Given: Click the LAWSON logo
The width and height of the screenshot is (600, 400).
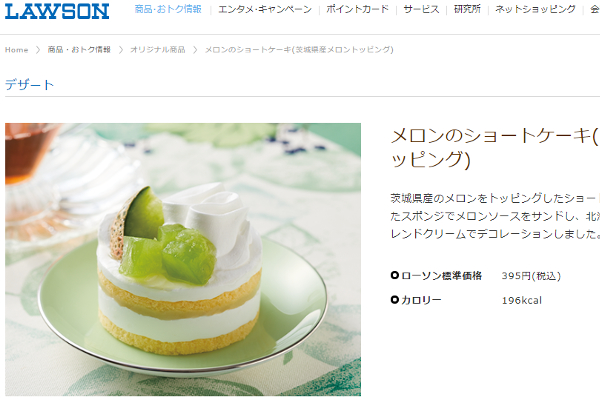Looking at the screenshot, I should pos(57,11).
